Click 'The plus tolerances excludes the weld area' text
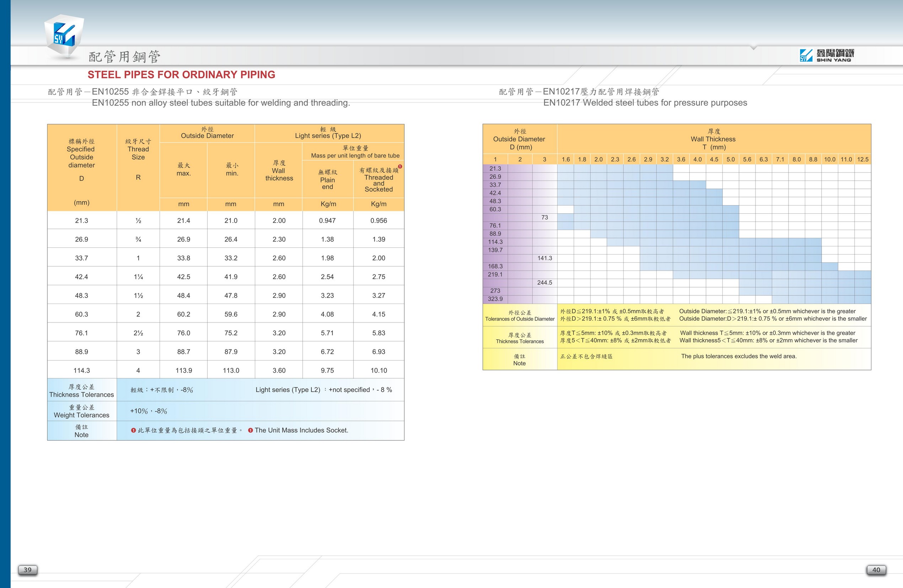The image size is (903, 588). point(738,356)
